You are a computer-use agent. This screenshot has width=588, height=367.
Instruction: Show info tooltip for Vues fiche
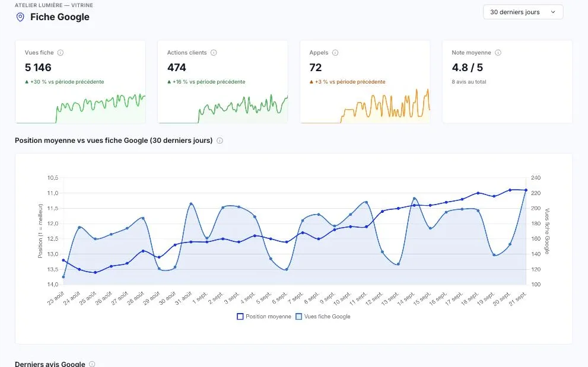(x=61, y=53)
